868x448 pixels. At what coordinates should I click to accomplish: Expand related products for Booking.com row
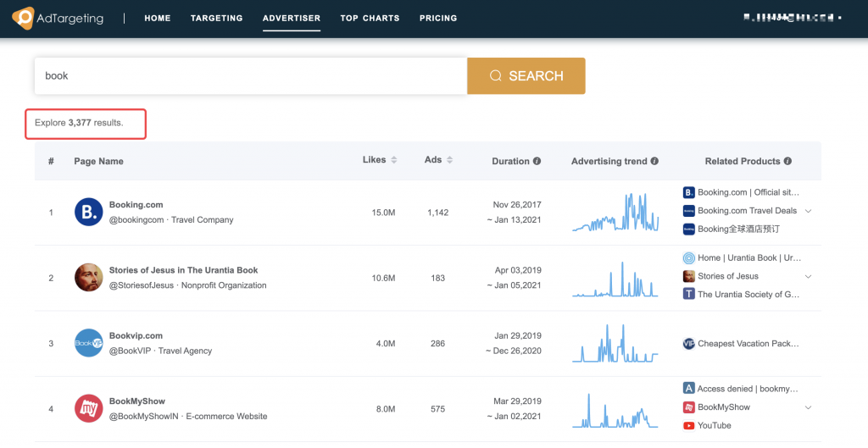808,211
